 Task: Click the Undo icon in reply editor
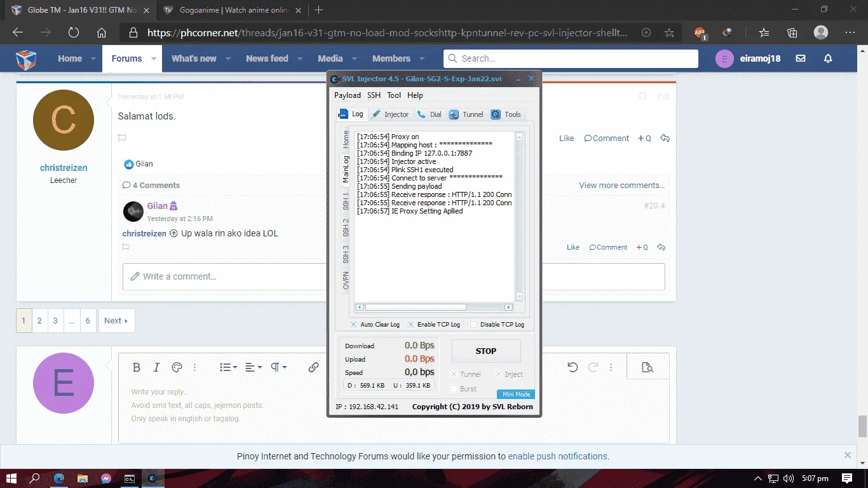point(573,367)
